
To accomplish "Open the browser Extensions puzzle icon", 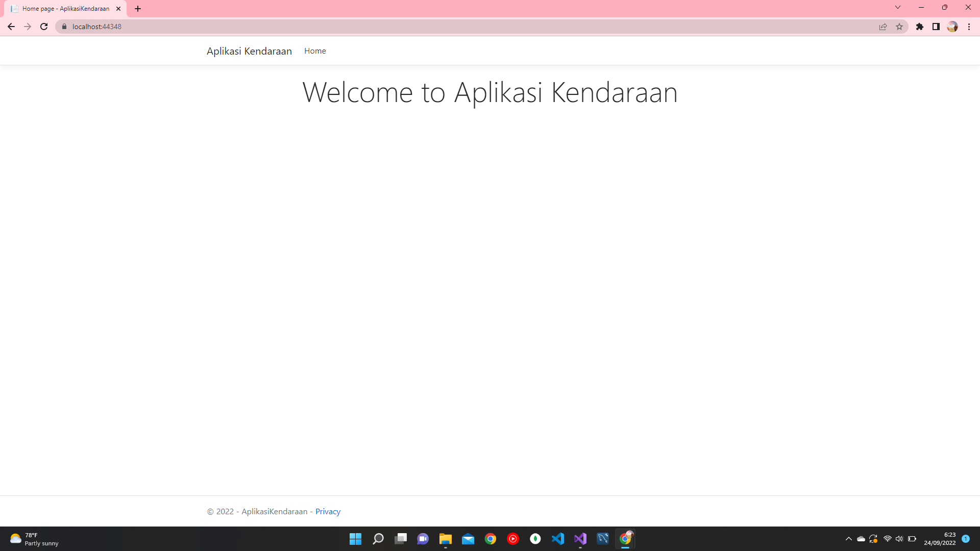I will 921,27.
